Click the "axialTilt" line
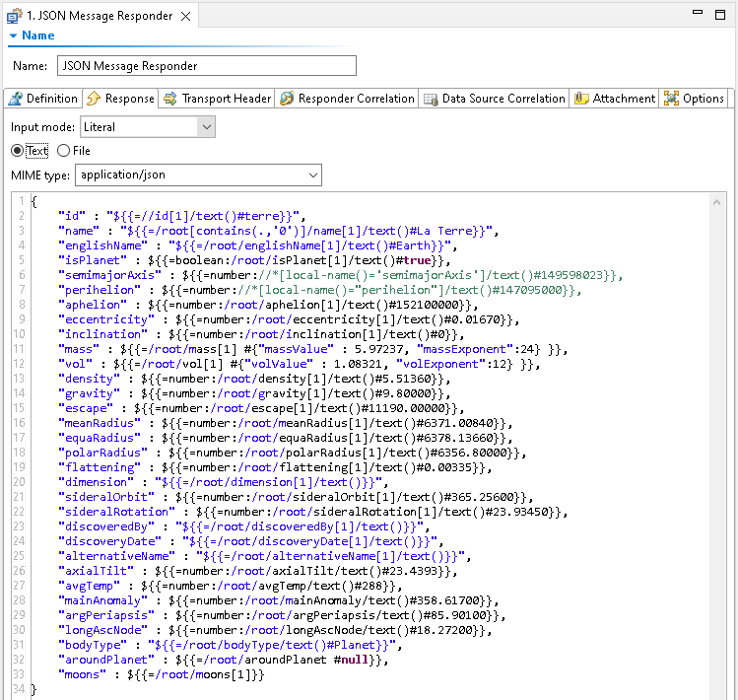Viewport: 738px width, 700px height. click(x=257, y=571)
